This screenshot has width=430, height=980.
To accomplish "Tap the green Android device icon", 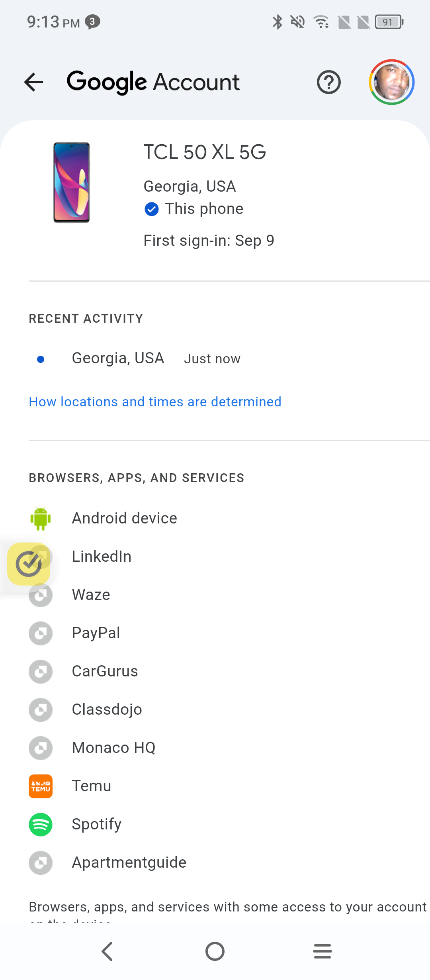I will [41, 518].
